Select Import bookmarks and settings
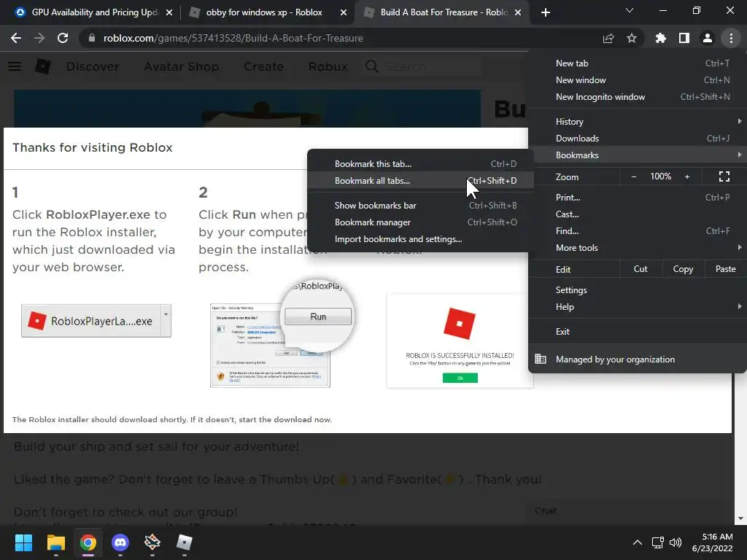 coord(420,239)
